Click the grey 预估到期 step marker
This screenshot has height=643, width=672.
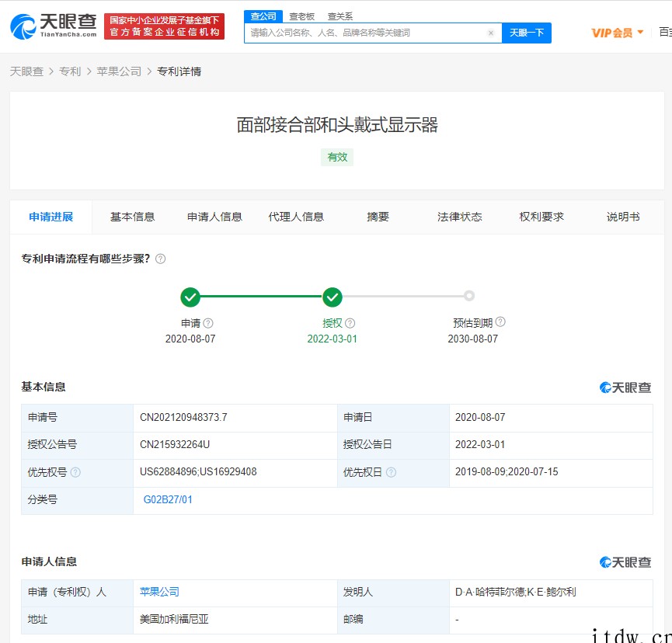469,296
